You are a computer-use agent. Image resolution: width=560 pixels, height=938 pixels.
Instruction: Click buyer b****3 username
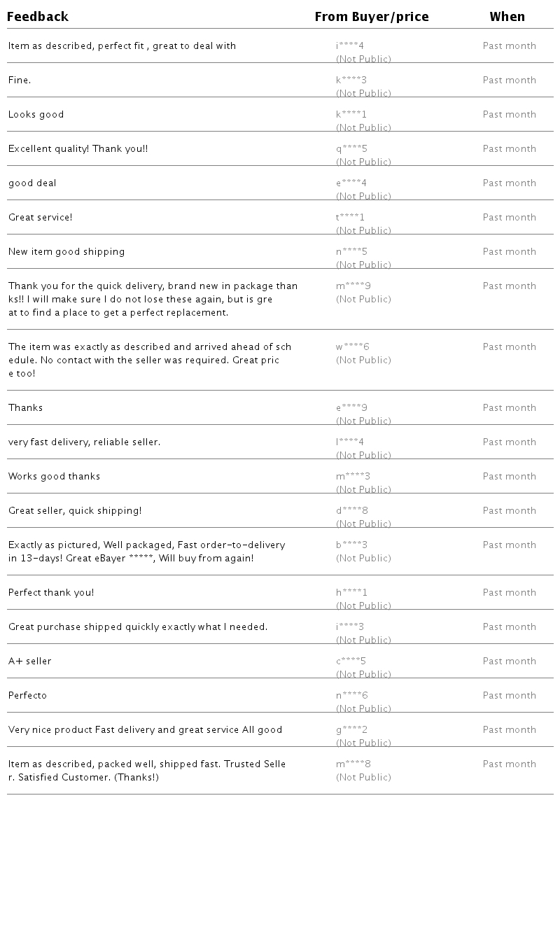click(351, 545)
